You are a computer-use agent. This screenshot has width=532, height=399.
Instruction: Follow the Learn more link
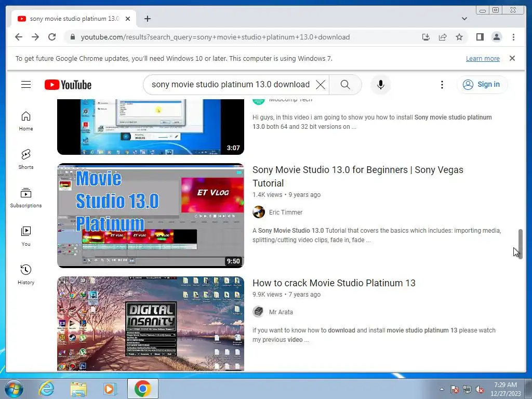tap(483, 58)
